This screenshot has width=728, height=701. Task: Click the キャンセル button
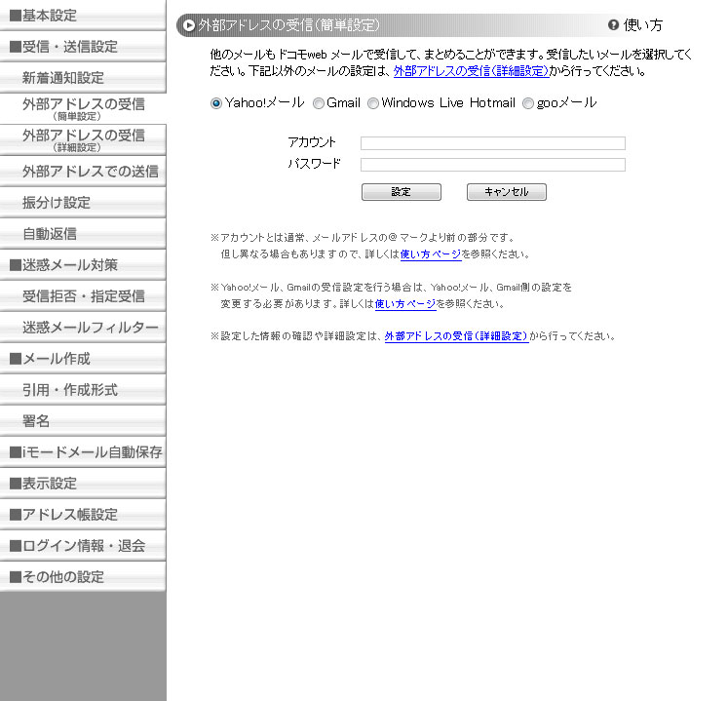tap(507, 192)
